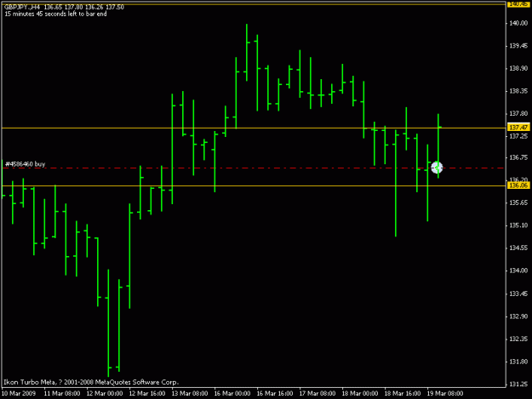The height and width of the screenshot is (399, 532).
Task: Click the 138.90 price scale label
Action: 518,68
